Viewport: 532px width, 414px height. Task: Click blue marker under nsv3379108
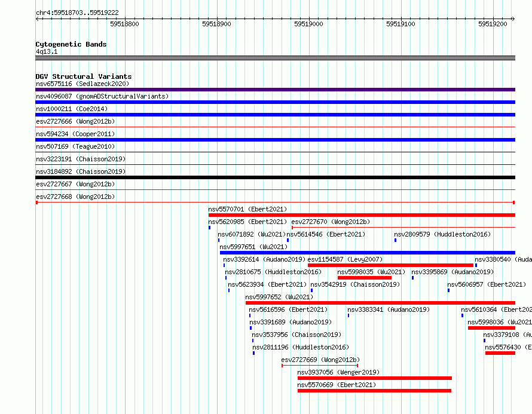[x=485, y=341]
